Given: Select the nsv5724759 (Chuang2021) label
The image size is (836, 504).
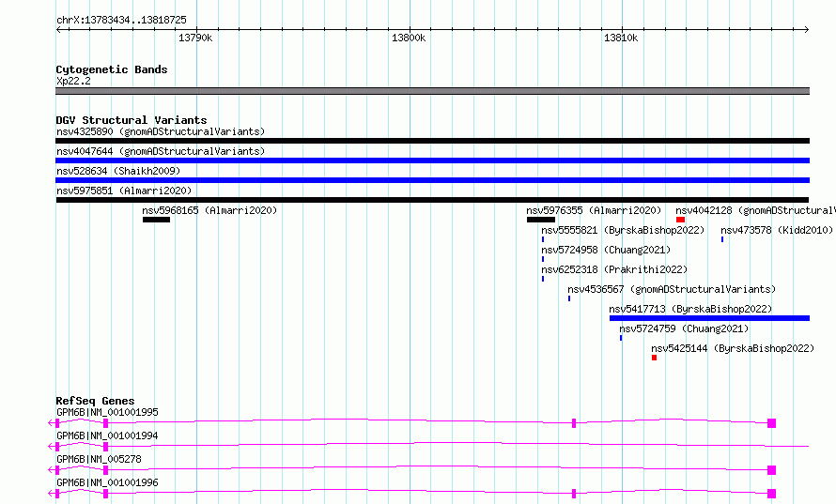Looking at the screenshot, I should 684,328.
